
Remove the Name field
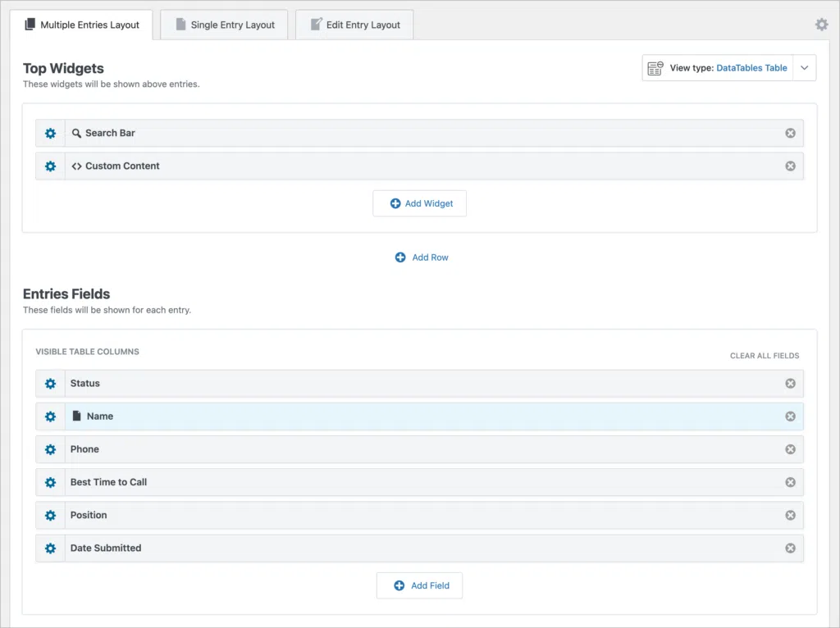(790, 416)
